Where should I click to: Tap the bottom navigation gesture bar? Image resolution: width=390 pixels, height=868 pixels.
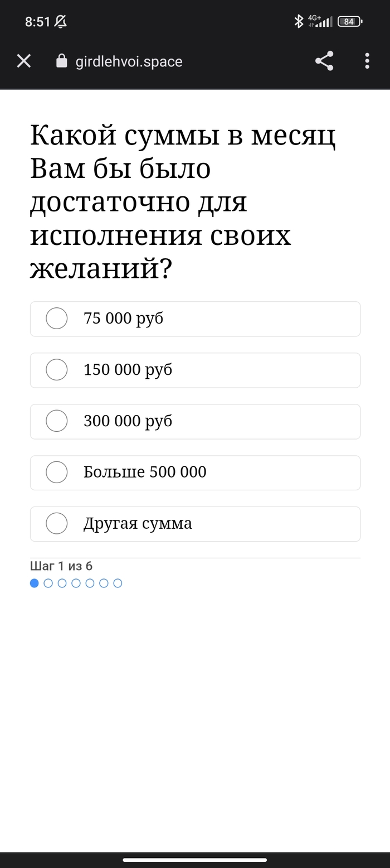pos(195,860)
